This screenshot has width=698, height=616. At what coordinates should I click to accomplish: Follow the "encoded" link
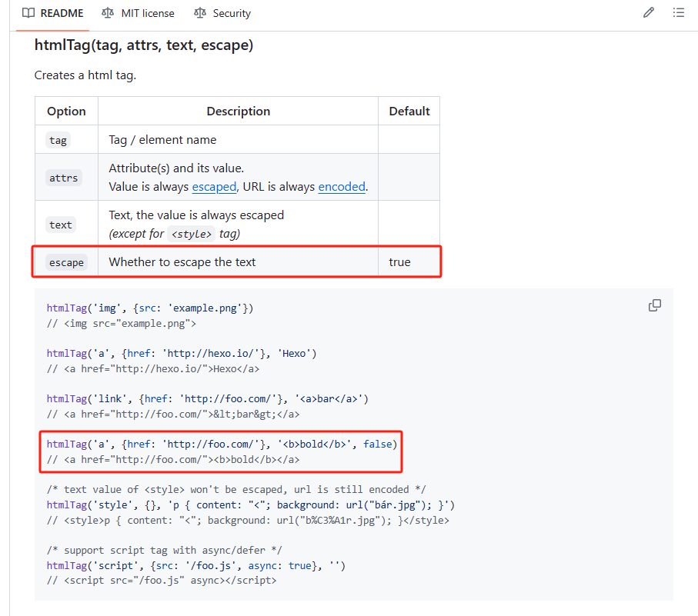tap(342, 186)
